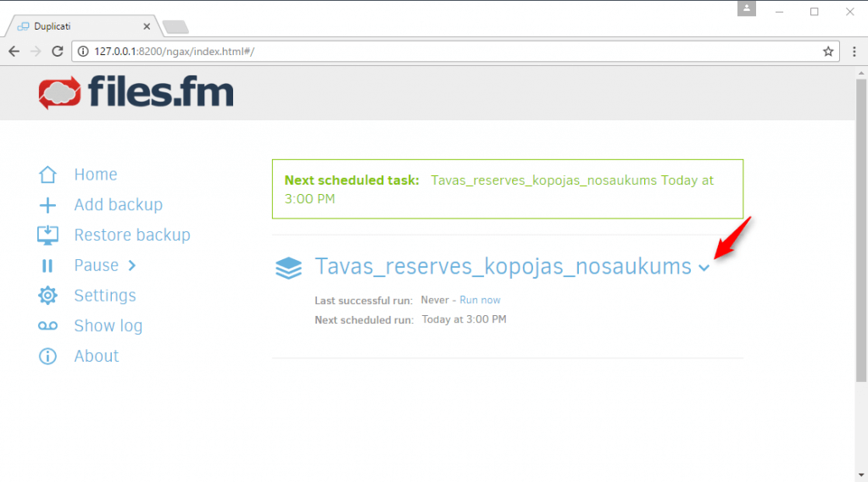Image resolution: width=868 pixels, height=482 pixels.
Task: Click the stacked layers backup icon
Action: [x=288, y=269]
